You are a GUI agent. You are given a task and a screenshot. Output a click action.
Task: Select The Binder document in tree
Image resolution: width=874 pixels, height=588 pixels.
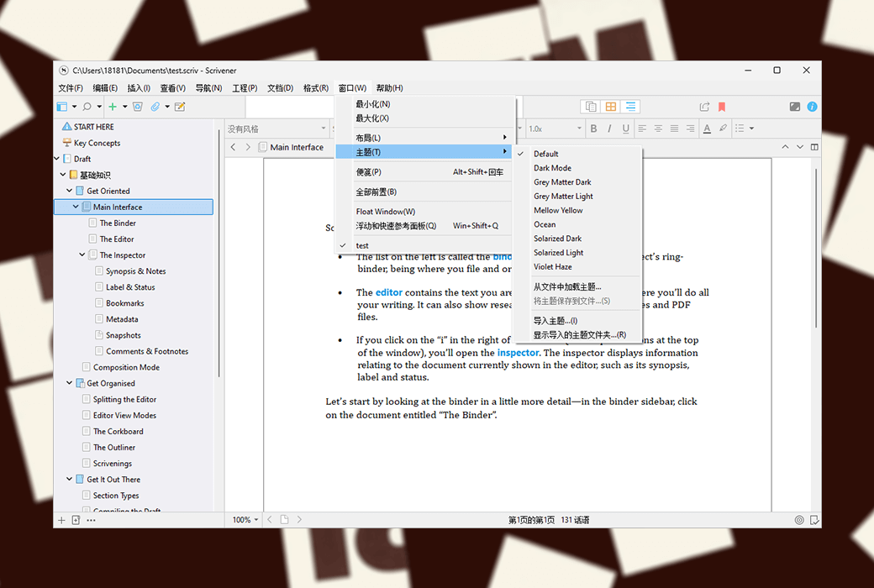(118, 223)
